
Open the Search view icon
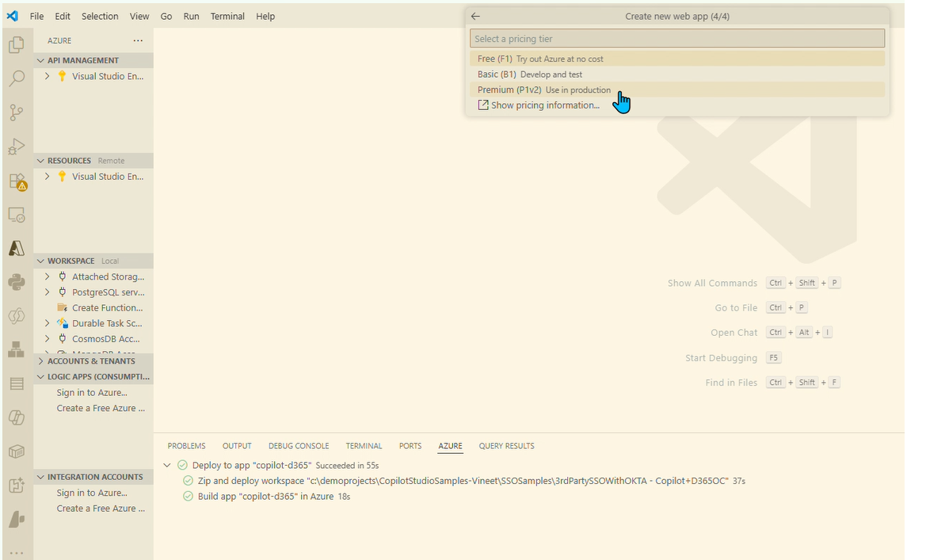coord(16,78)
